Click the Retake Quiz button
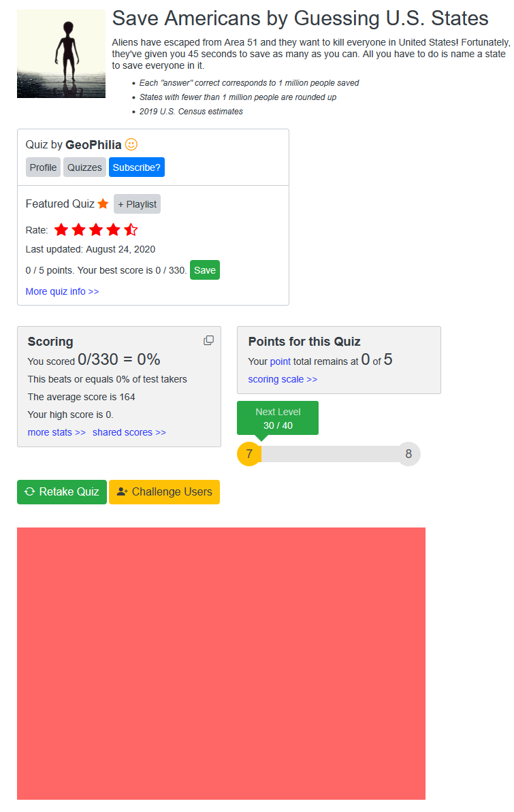 (x=62, y=492)
